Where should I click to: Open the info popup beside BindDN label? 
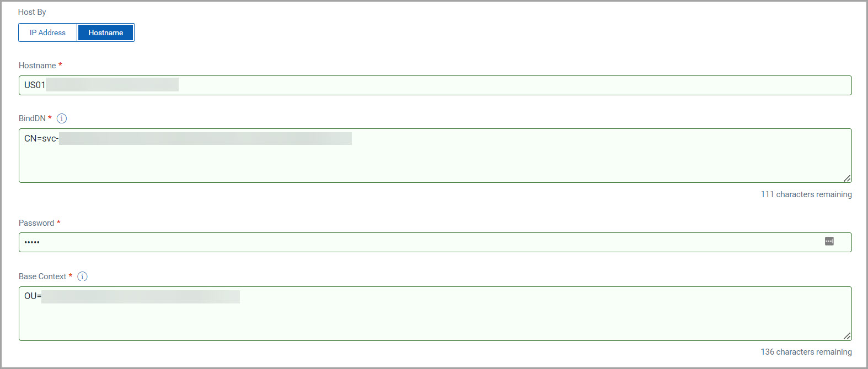(x=62, y=118)
